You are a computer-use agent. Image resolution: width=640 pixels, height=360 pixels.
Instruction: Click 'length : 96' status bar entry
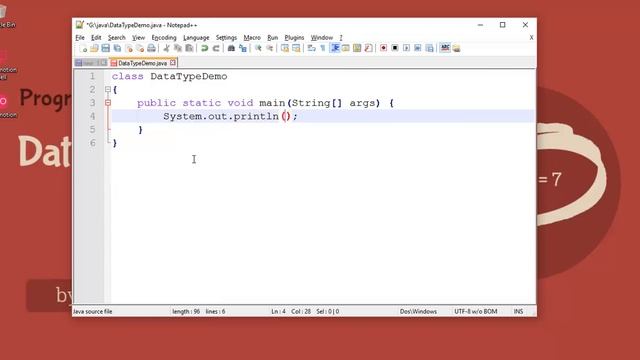(186, 311)
